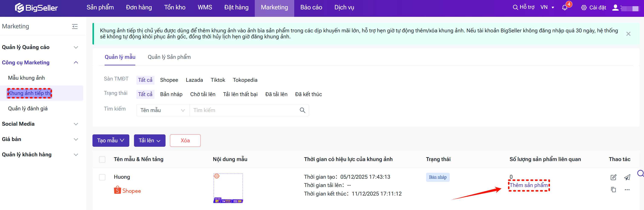This screenshot has height=210, width=644.
Task: Open the Đơn hàng top menu
Action: (139, 7)
